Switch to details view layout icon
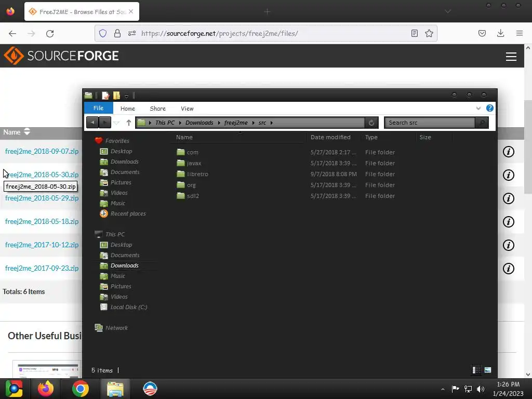The height and width of the screenshot is (399, 532). (x=476, y=370)
